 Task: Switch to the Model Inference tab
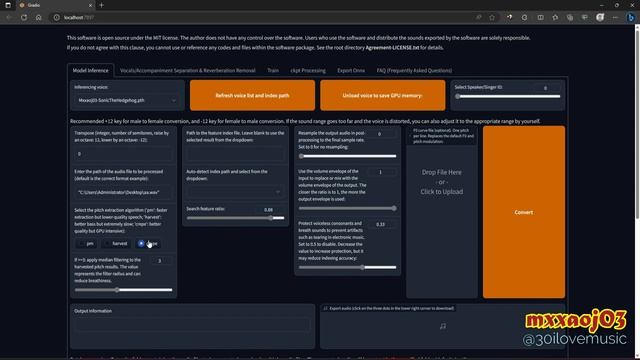coord(91,71)
